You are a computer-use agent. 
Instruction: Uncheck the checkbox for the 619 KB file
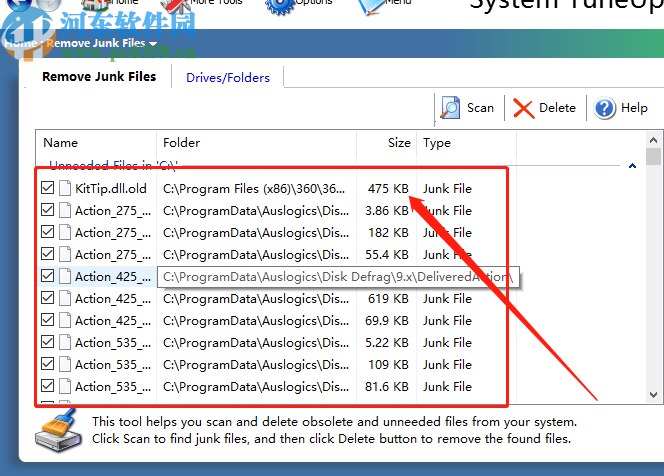coord(47,298)
